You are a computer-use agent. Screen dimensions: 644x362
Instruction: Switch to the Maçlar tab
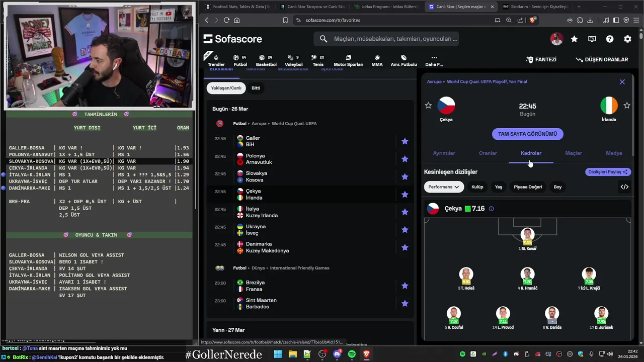[x=574, y=153]
